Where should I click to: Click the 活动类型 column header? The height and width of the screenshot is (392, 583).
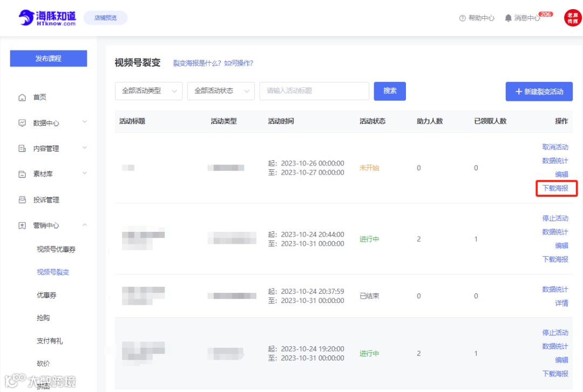tap(223, 121)
